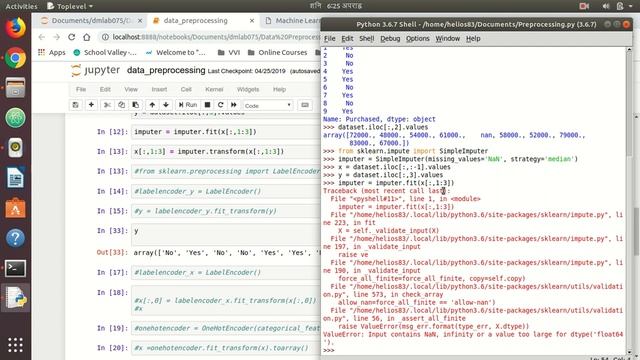The width and height of the screenshot is (640, 360).
Task: Open the Online Courses bookmarks folder
Action: tap(277, 53)
